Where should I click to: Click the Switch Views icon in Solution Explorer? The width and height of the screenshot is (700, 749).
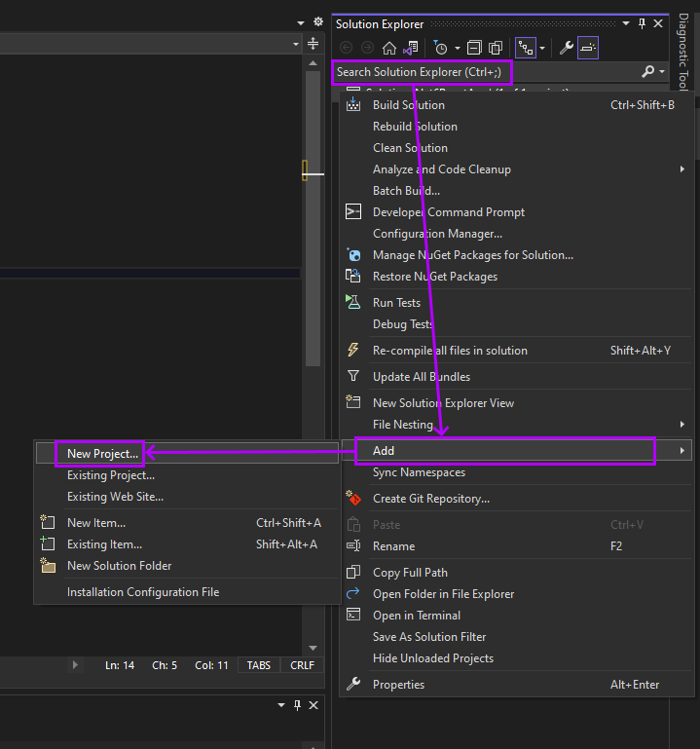coord(411,48)
